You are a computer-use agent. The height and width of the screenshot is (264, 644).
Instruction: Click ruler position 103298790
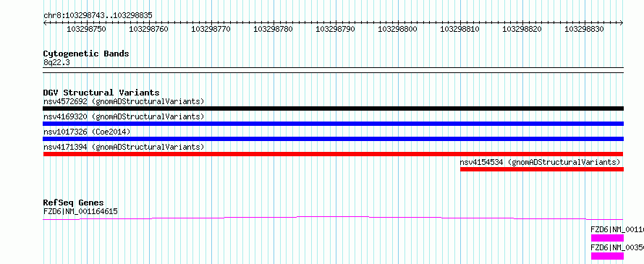pyautogui.click(x=335, y=29)
